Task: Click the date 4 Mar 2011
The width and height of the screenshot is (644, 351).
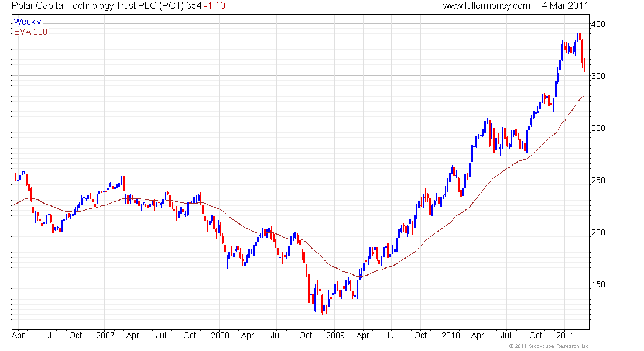Action: pyautogui.click(x=565, y=6)
